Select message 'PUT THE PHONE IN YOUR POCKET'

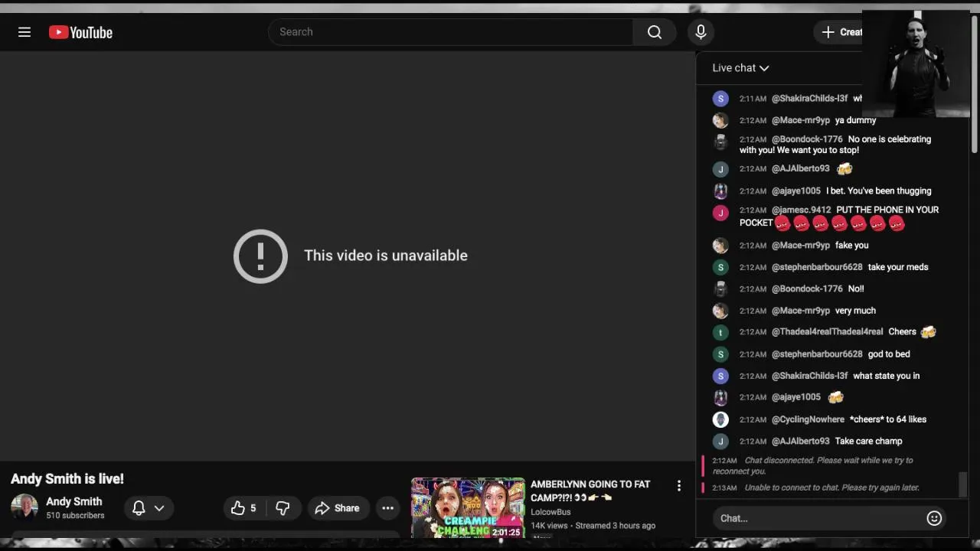pyautogui.click(x=839, y=216)
